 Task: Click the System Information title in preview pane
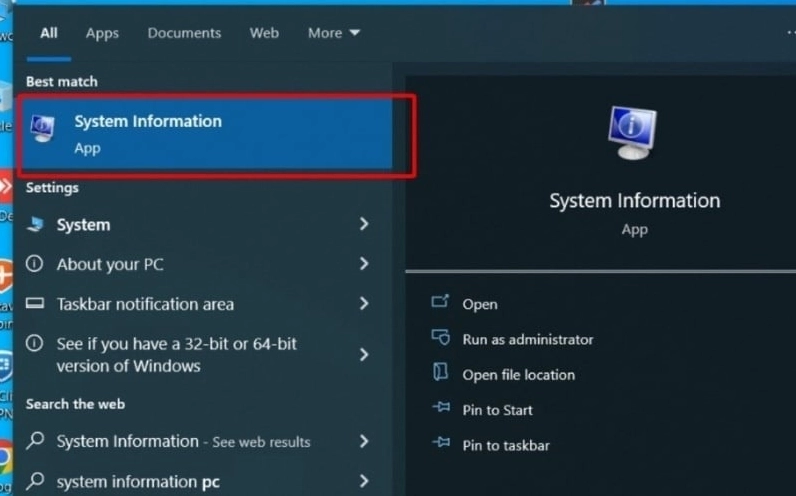point(635,201)
